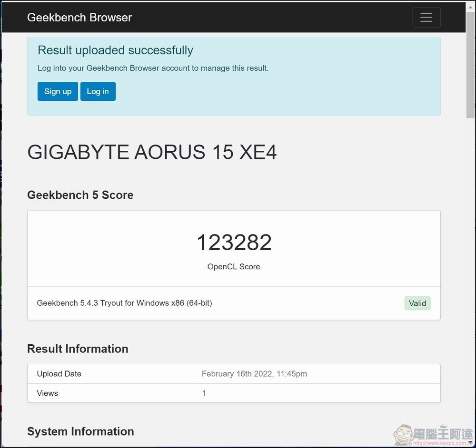Click inside the result uploaded successfully banner
The height and width of the screenshot is (448, 476).
pos(233,75)
